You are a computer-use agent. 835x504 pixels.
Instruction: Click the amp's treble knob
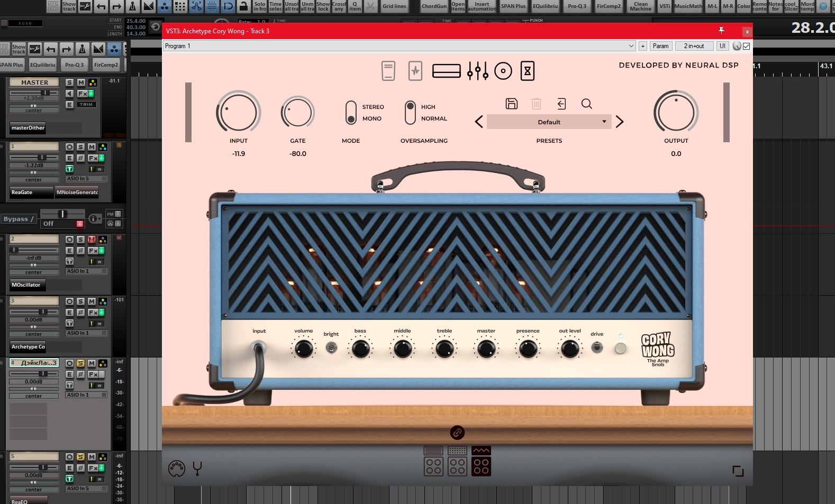pos(444,349)
